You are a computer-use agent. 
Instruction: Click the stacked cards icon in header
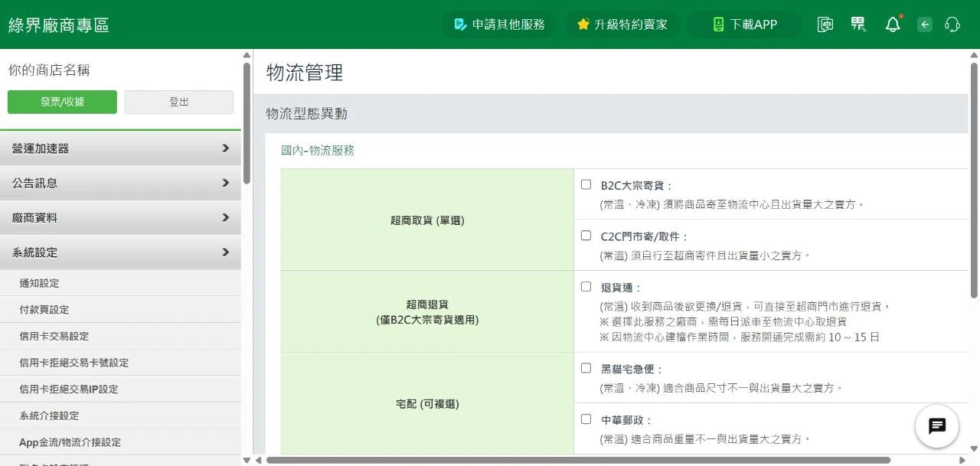(x=825, y=24)
